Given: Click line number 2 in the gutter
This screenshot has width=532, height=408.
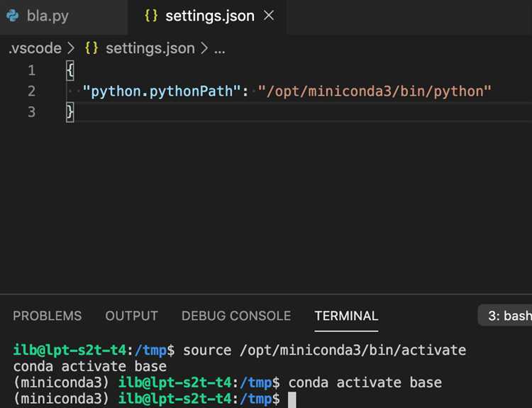Looking at the screenshot, I should tap(31, 92).
